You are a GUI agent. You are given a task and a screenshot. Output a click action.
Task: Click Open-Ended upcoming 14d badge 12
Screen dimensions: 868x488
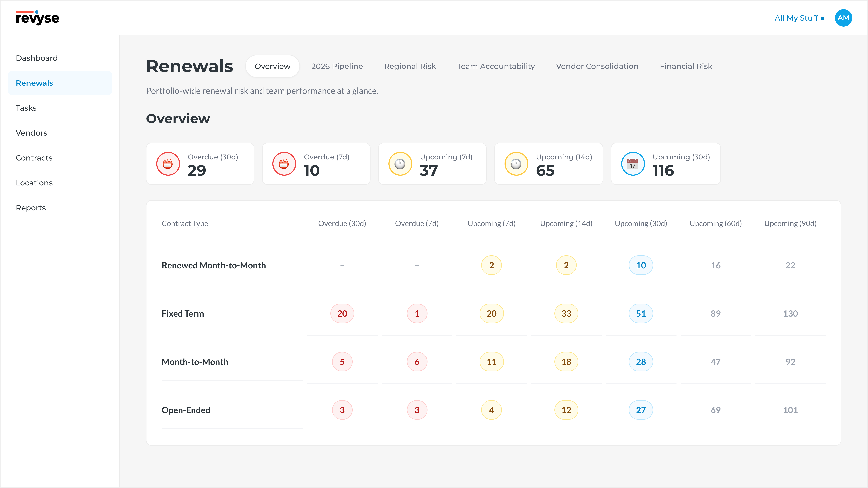(566, 410)
